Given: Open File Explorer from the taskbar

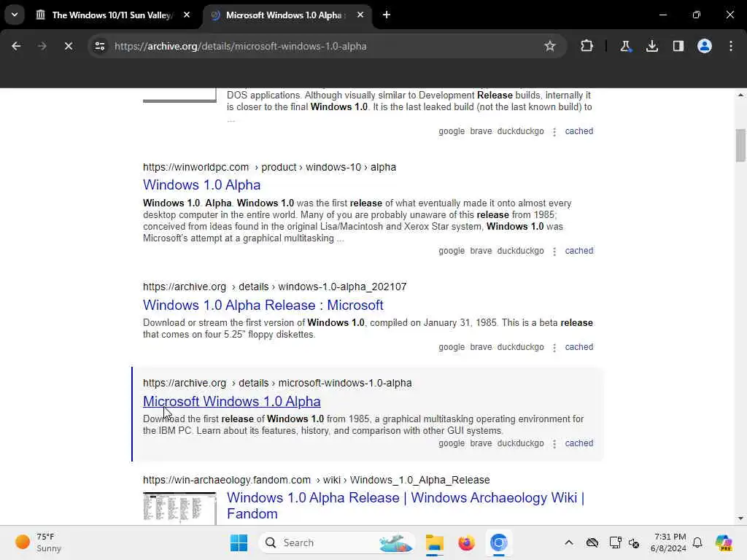Looking at the screenshot, I should (x=435, y=542).
